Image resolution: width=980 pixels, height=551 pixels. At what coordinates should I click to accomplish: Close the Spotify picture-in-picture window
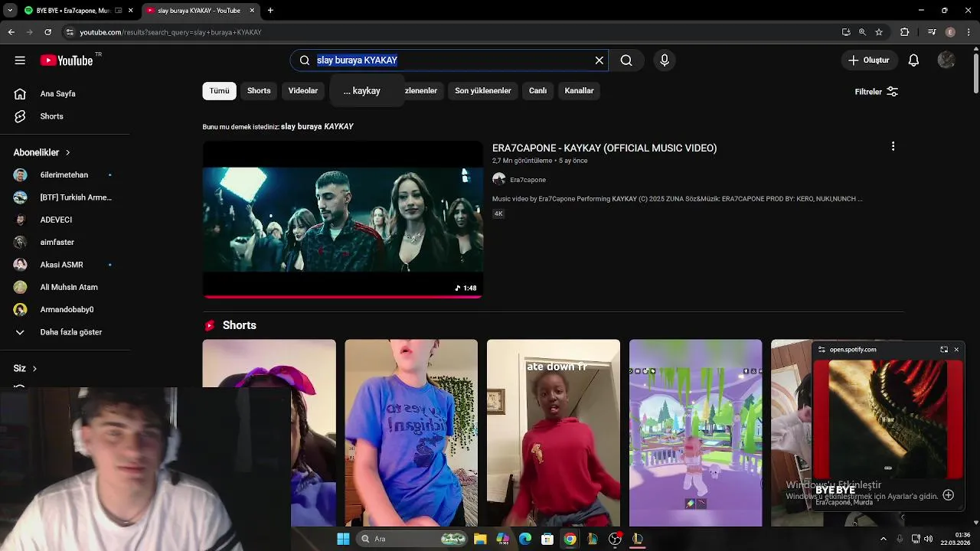coord(956,350)
